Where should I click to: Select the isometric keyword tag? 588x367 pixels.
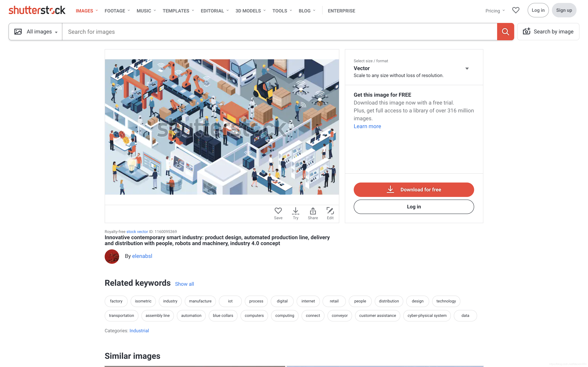coord(143,301)
